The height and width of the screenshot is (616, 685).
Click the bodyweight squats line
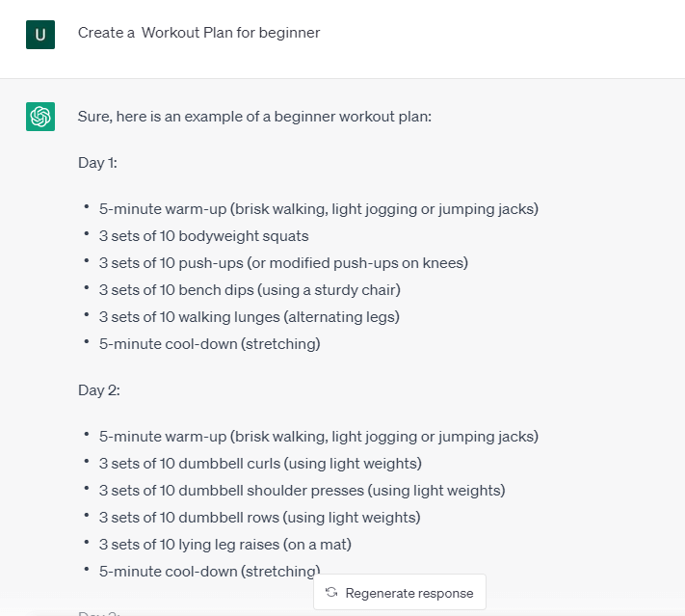pos(203,236)
